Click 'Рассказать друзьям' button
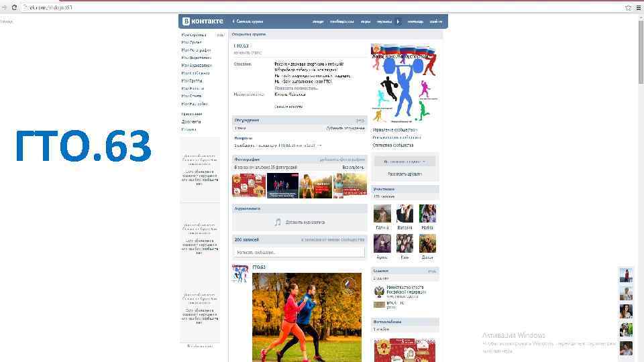The height and width of the screenshot is (362, 644). tap(405, 174)
